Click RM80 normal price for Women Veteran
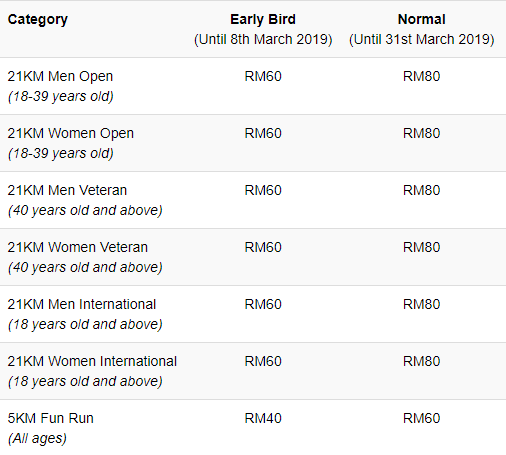 (x=421, y=247)
